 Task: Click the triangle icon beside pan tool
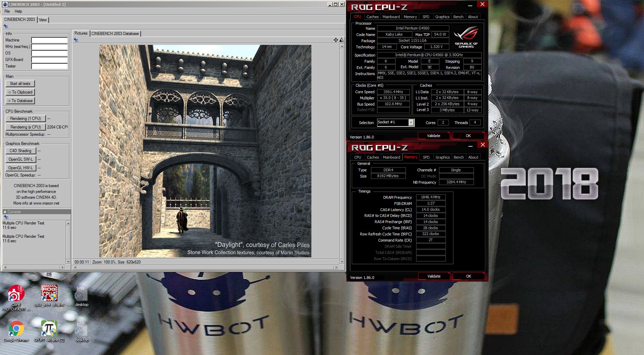341,40
